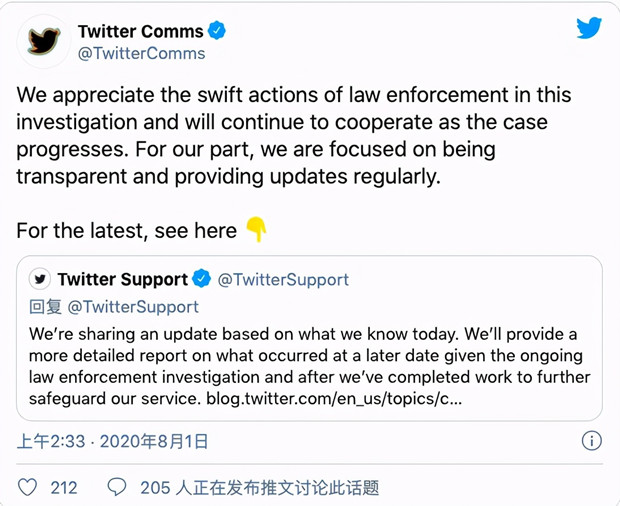The height and width of the screenshot is (506, 620).
Task: Open the 回复 @TwitterSupport reply mention
Action: tap(114, 307)
